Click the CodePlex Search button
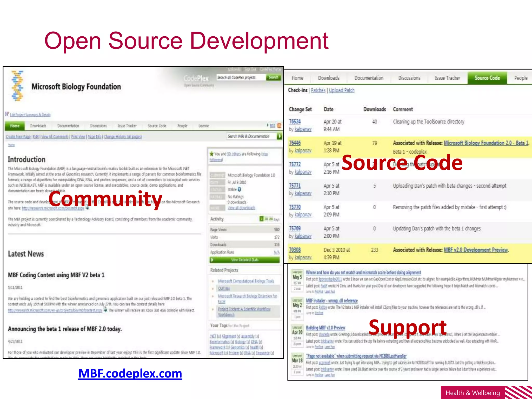 [273, 77]
